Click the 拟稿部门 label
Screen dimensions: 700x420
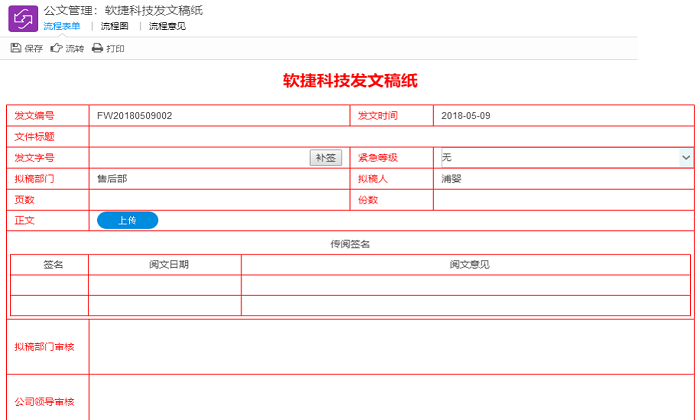34,179
